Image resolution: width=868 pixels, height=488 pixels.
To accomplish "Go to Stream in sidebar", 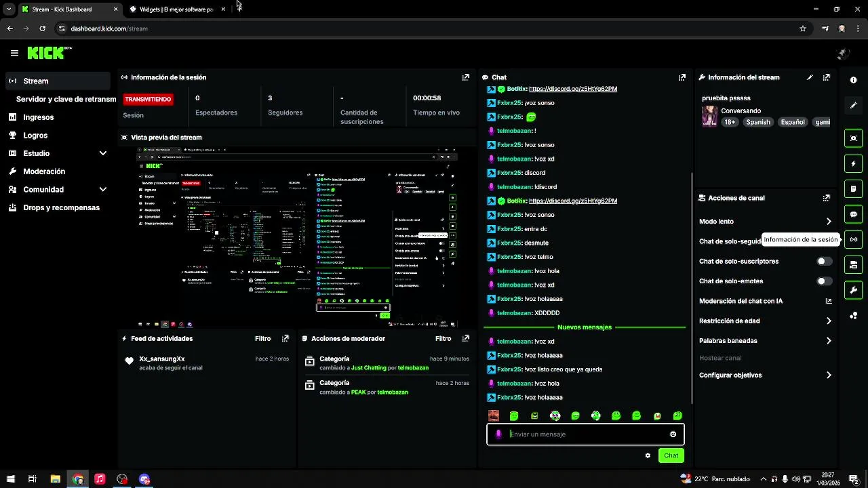I will point(58,81).
